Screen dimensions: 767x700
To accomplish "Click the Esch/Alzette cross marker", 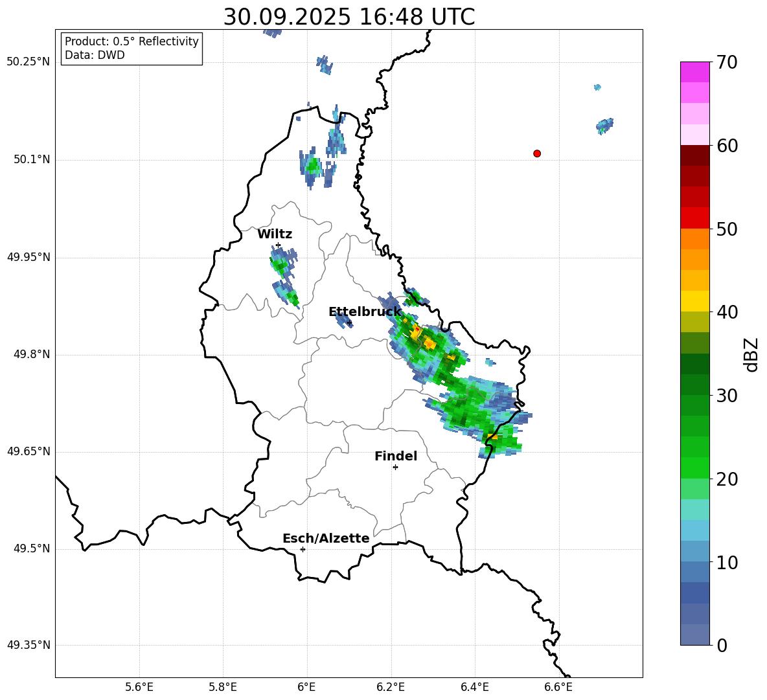I will click(303, 549).
